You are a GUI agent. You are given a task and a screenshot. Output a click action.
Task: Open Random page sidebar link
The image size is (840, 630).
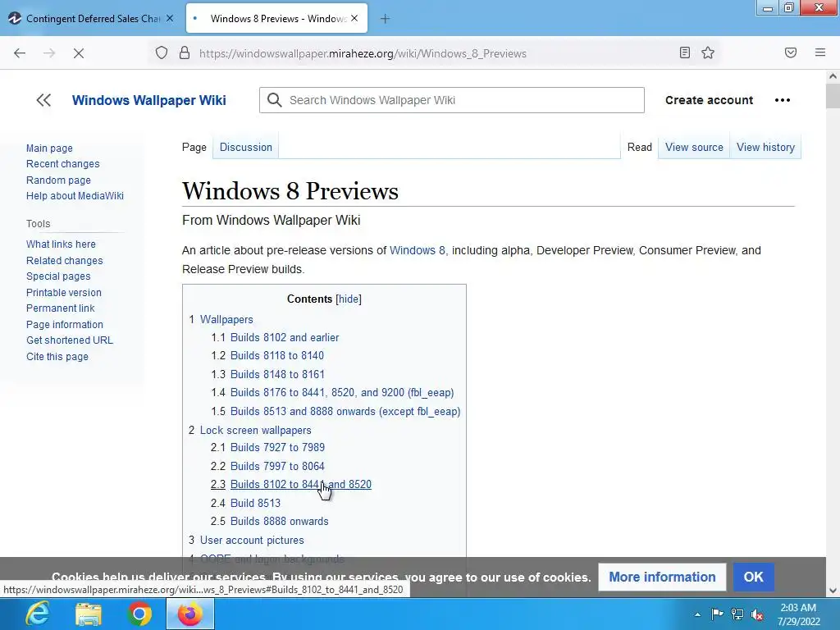(58, 180)
